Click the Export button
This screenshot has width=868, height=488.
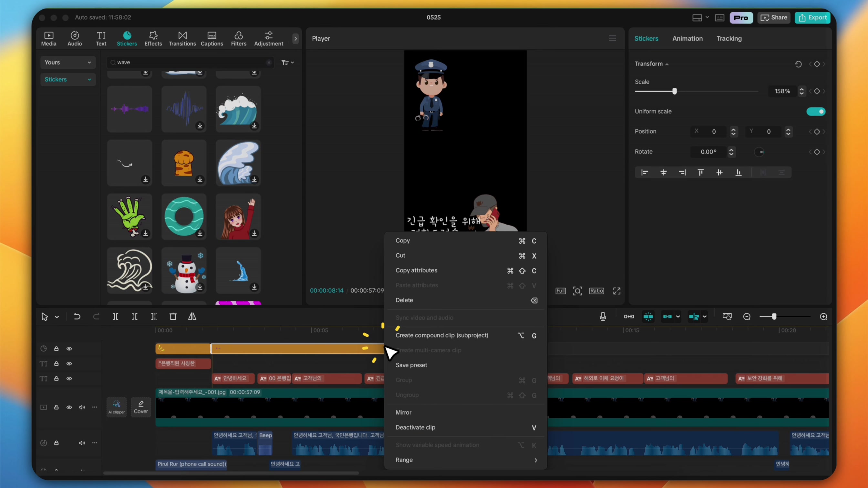[x=812, y=17]
